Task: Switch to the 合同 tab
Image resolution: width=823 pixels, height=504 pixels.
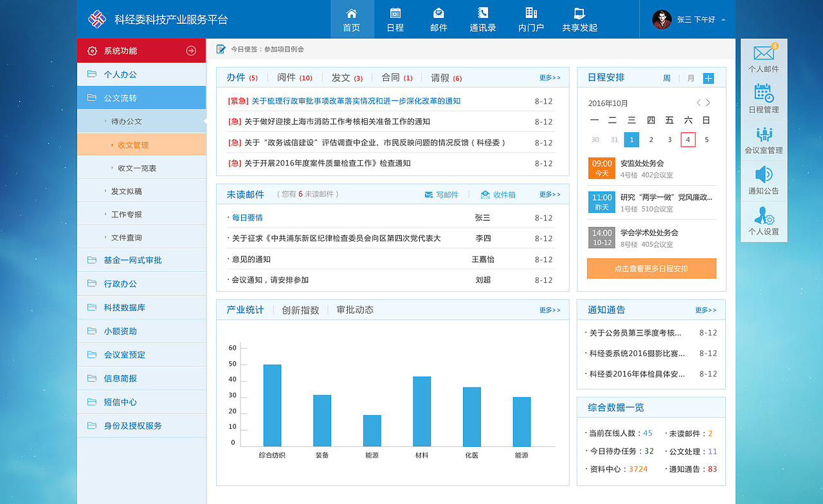Action: [397, 78]
